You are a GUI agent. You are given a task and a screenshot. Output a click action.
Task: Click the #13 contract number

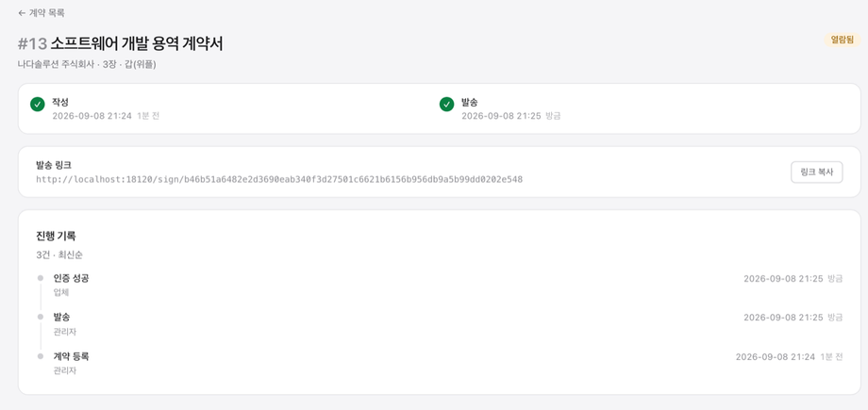(x=32, y=43)
